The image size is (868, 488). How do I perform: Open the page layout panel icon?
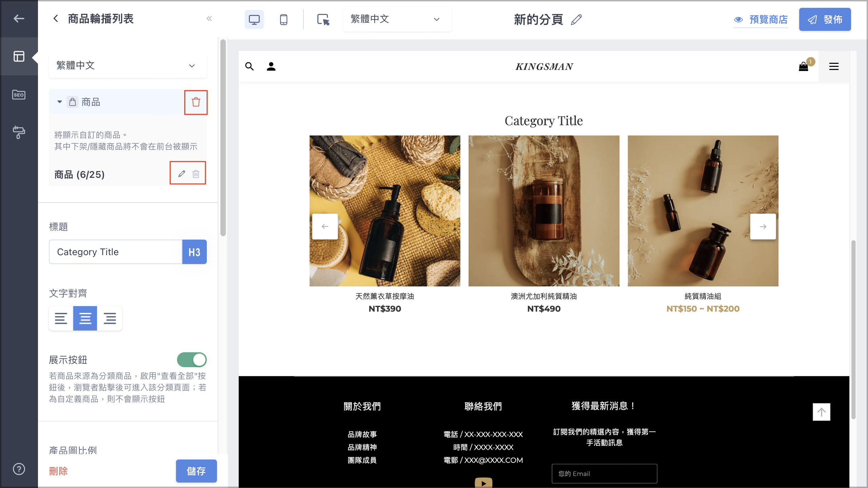point(19,56)
